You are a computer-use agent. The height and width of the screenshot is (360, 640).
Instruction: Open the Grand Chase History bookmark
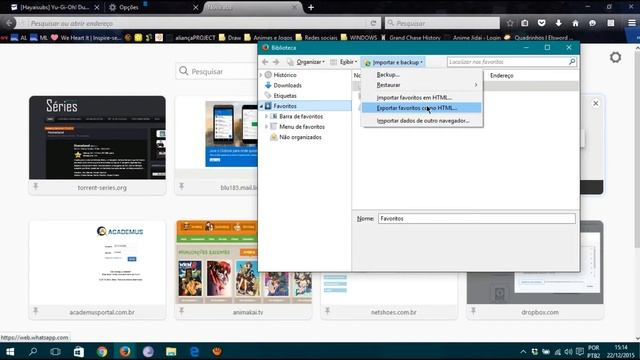coord(411,38)
